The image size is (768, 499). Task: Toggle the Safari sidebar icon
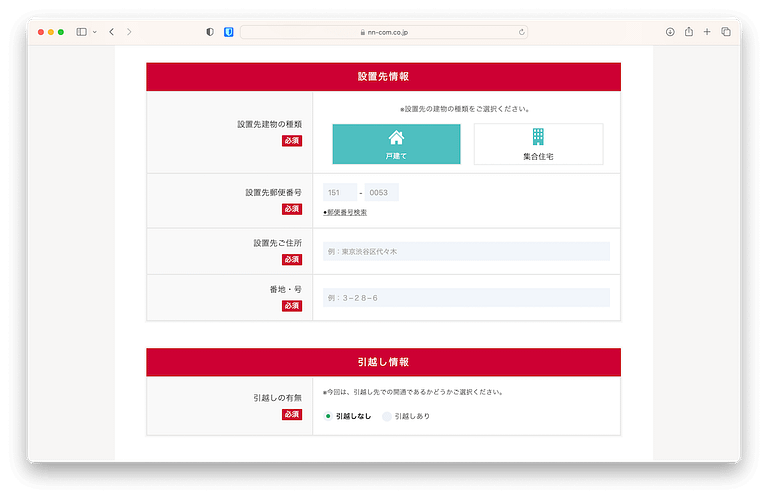pyautogui.click(x=82, y=32)
